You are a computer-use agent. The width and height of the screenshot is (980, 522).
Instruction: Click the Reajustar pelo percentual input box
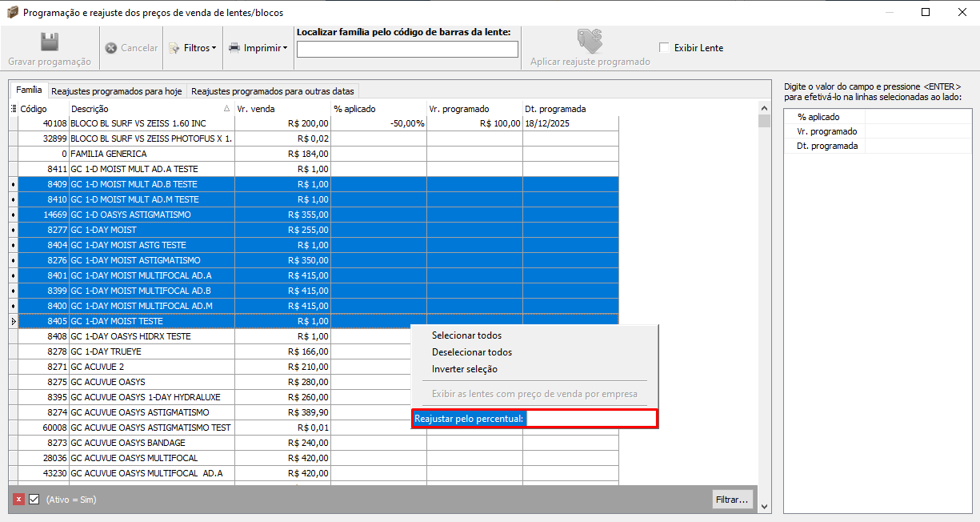tap(590, 419)
